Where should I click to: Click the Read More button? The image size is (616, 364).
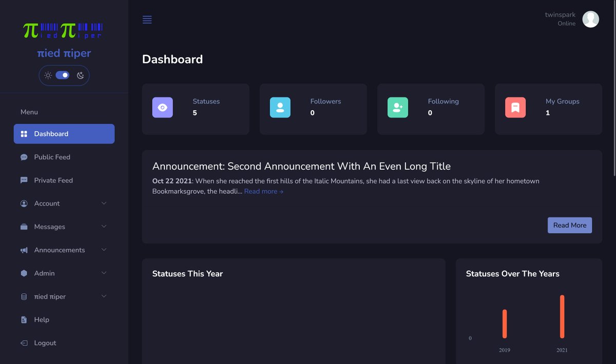[570, 225]
